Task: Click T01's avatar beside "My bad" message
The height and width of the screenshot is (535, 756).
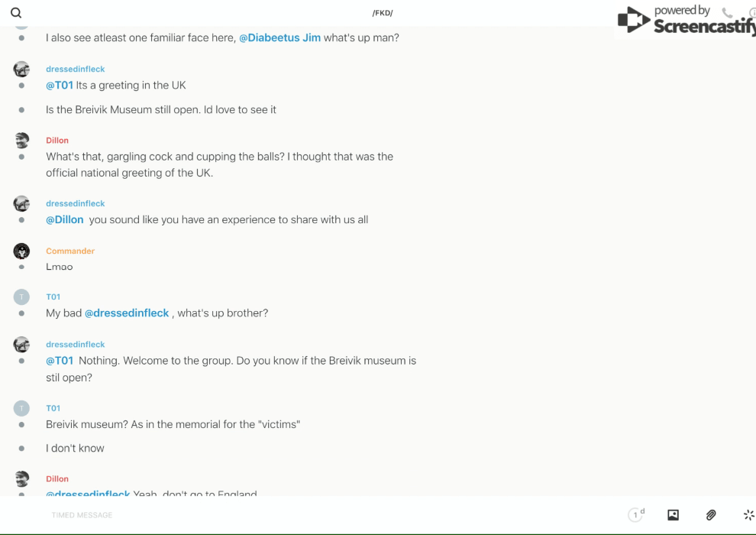Action: 21,297
